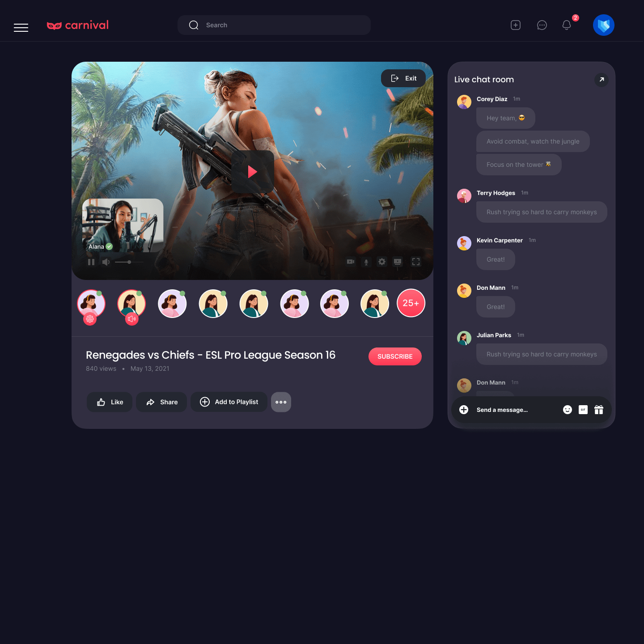Expand the Live chat room panel
644x644 pixels.
pos(602,80)
